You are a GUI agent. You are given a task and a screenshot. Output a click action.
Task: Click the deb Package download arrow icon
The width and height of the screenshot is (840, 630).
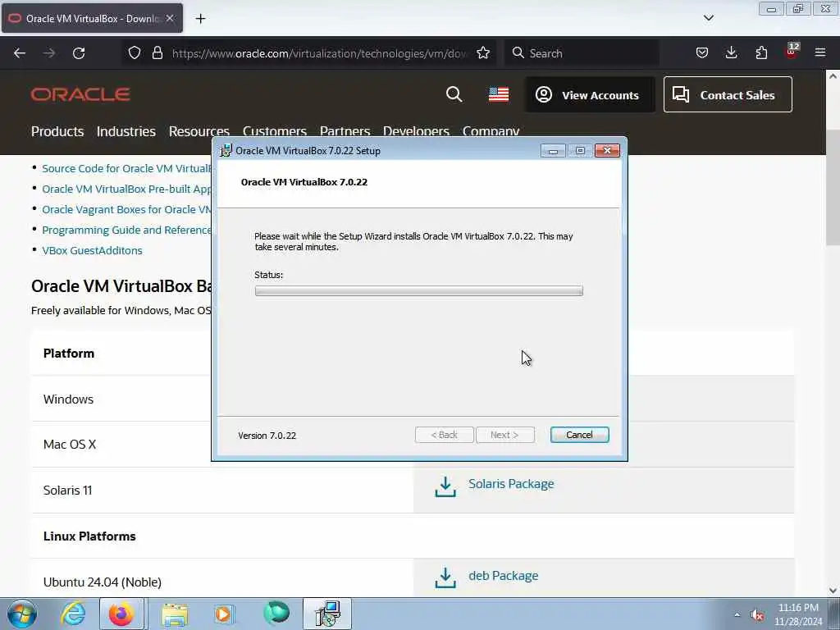(x=445, y=577)
